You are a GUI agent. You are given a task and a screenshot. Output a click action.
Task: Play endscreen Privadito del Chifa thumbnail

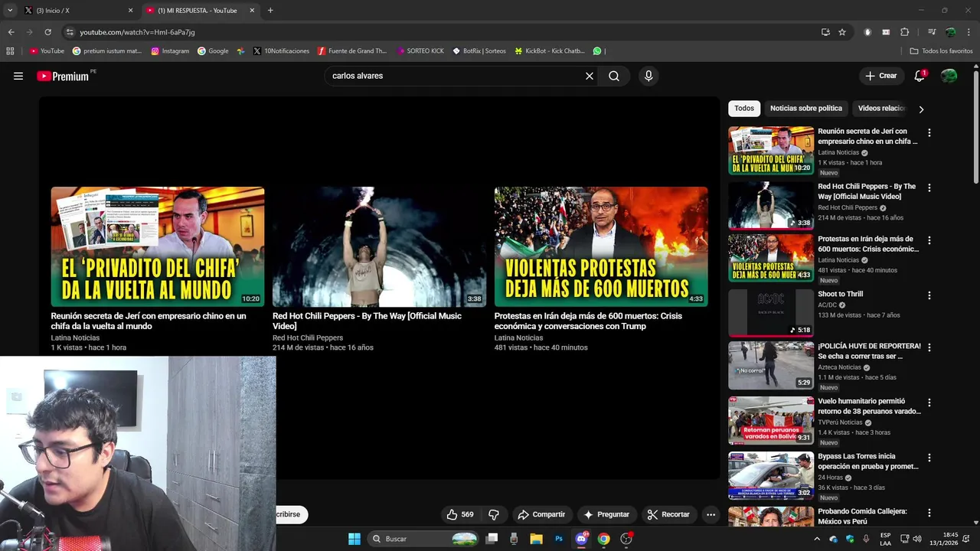coord(158,246)
